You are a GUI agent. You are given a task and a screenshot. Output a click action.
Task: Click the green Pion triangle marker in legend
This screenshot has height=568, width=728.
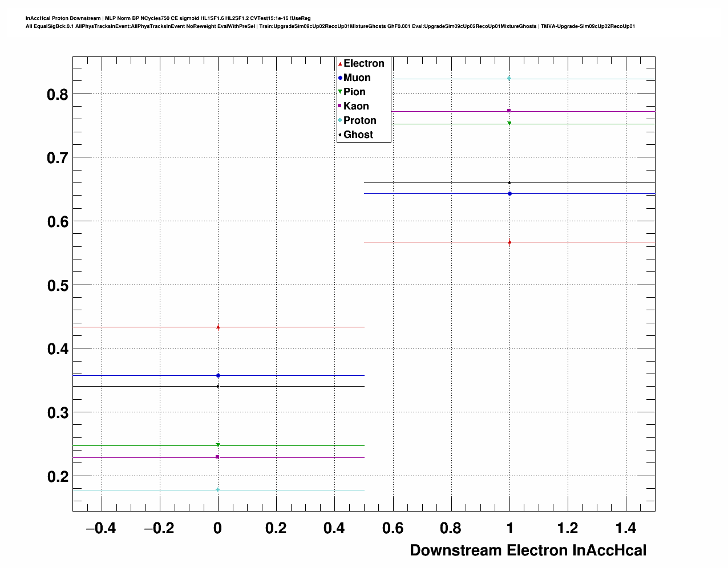pyautogui.click(x=340, y=92)
